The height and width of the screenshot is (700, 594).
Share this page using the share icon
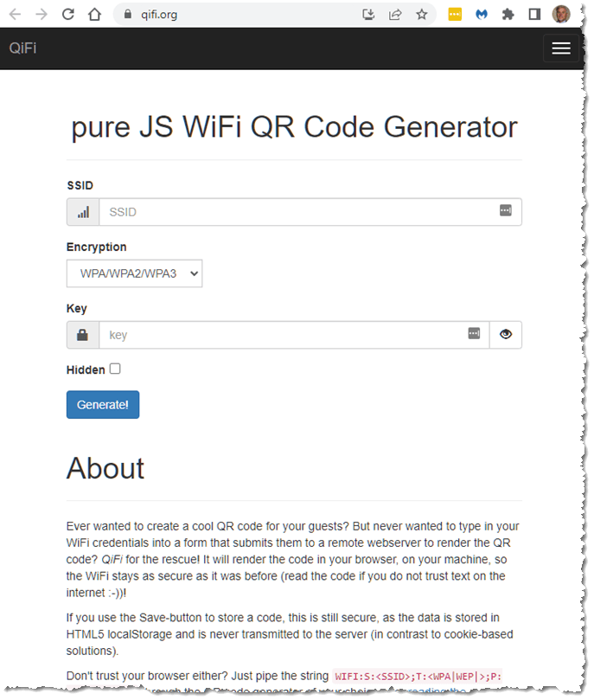395,14
